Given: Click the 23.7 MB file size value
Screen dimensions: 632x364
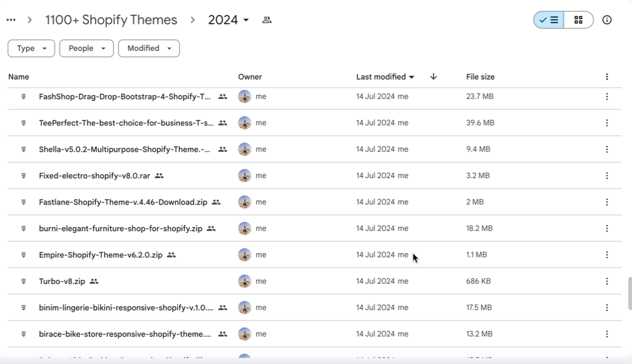Looking at the screenshot, I should tap(480, 96).
